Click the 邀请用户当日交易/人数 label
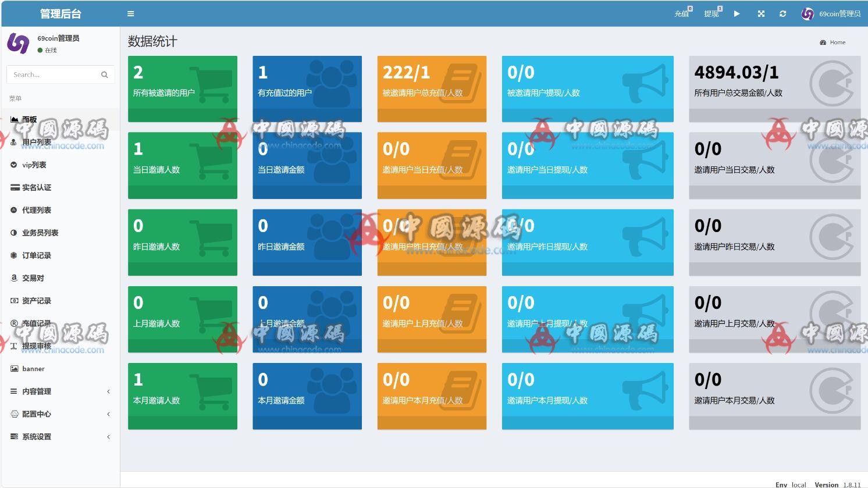Image resolution: width=868 pixels, height=488 pixels. tap(734, 170)
